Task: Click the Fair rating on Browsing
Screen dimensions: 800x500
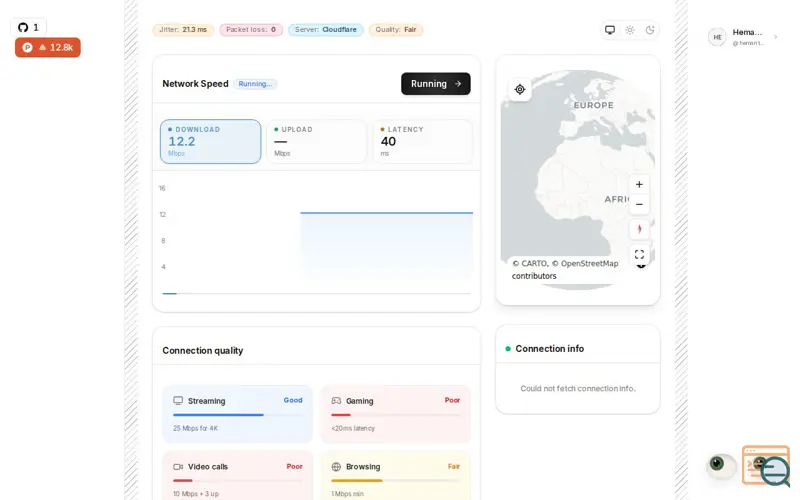Action: pos(454,466)
